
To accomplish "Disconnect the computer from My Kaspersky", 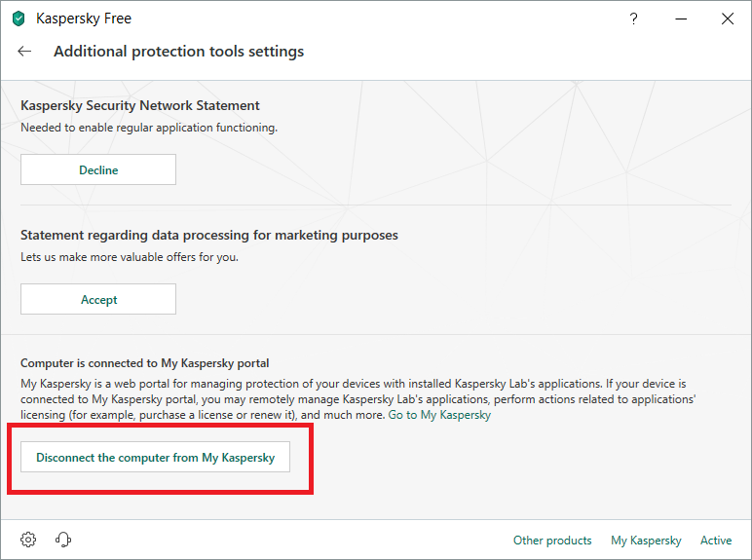I will point(156,458).
